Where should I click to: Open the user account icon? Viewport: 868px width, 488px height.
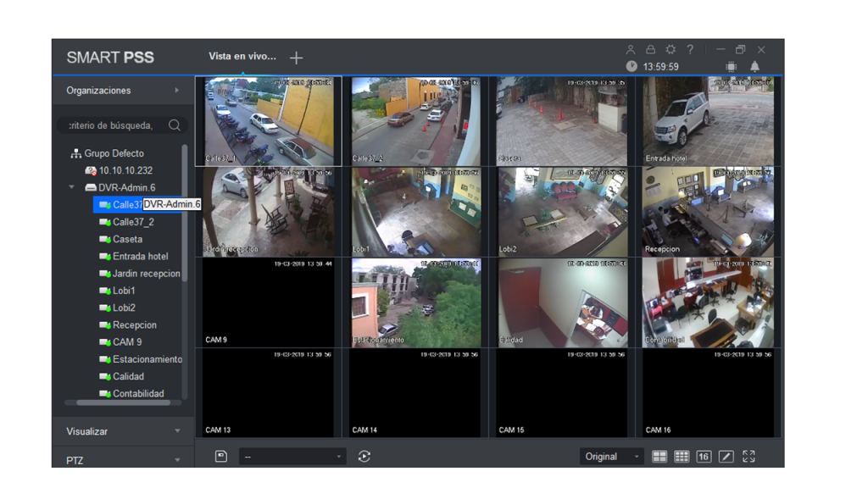click(x=630, y=50)
